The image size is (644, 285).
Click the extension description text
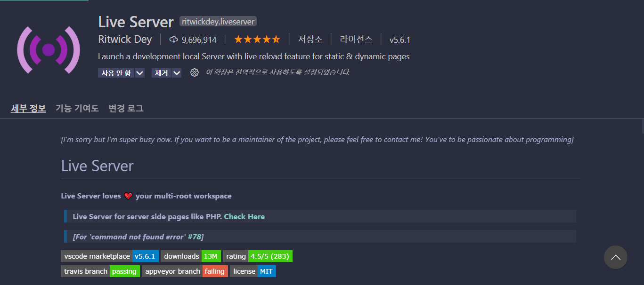coord(254,56)
